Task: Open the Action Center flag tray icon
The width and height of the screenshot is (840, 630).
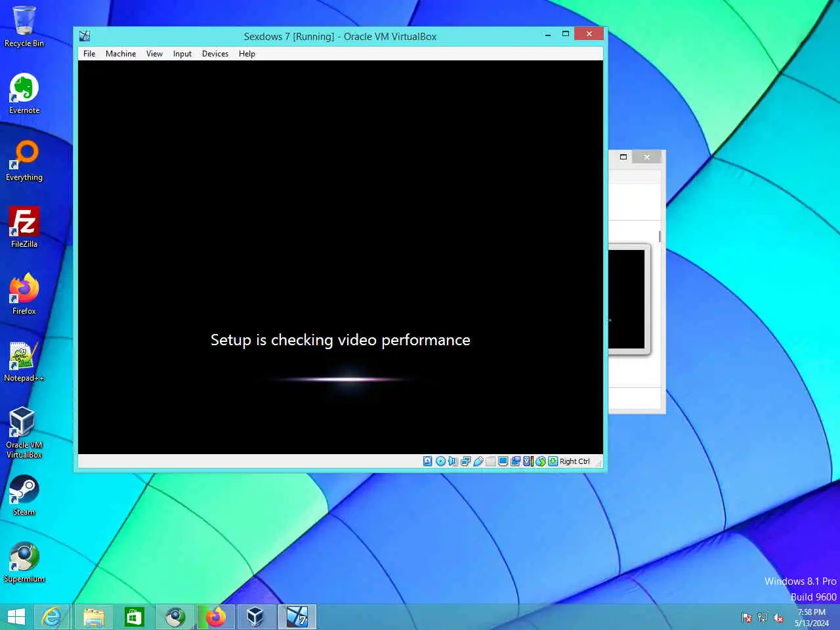Action: tap(747, 618)
